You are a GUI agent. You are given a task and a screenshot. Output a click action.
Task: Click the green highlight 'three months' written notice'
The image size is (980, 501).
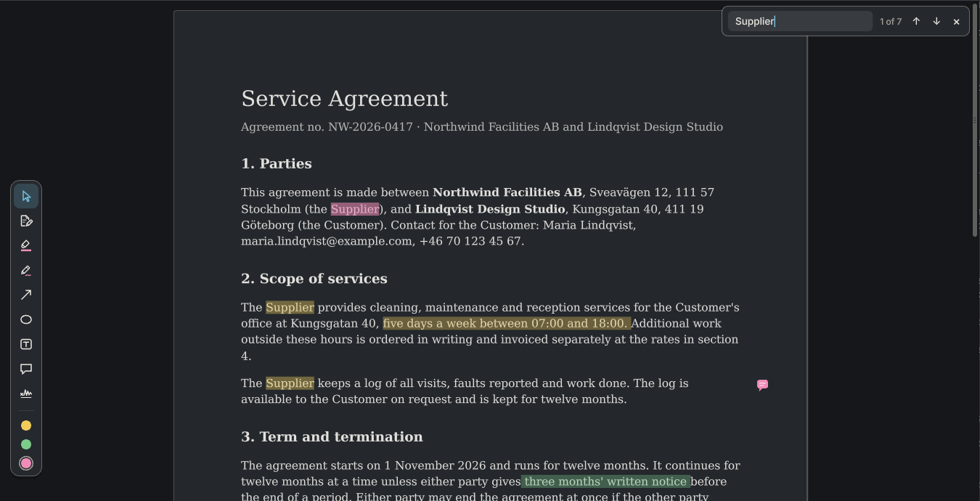coord(606,482)
